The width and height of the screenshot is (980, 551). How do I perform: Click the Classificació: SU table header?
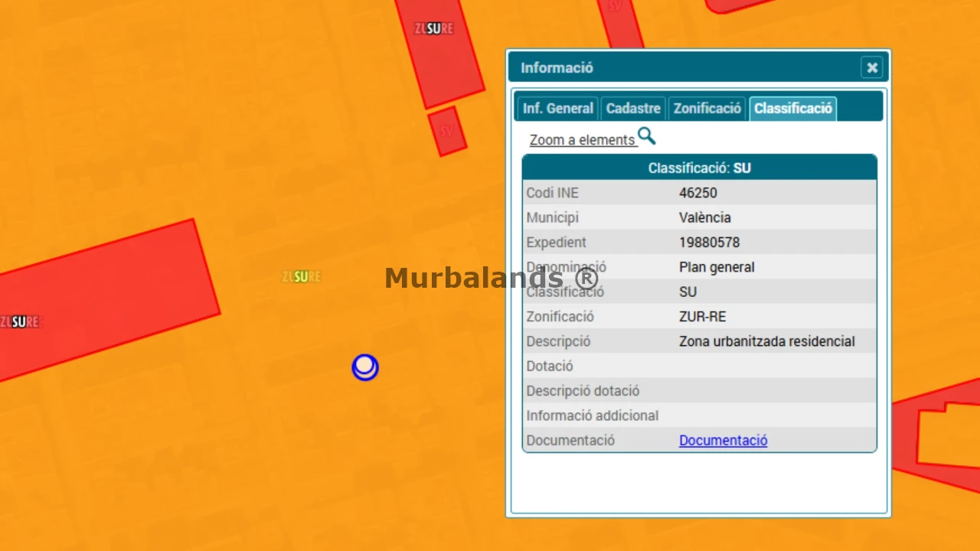(700, 168)
